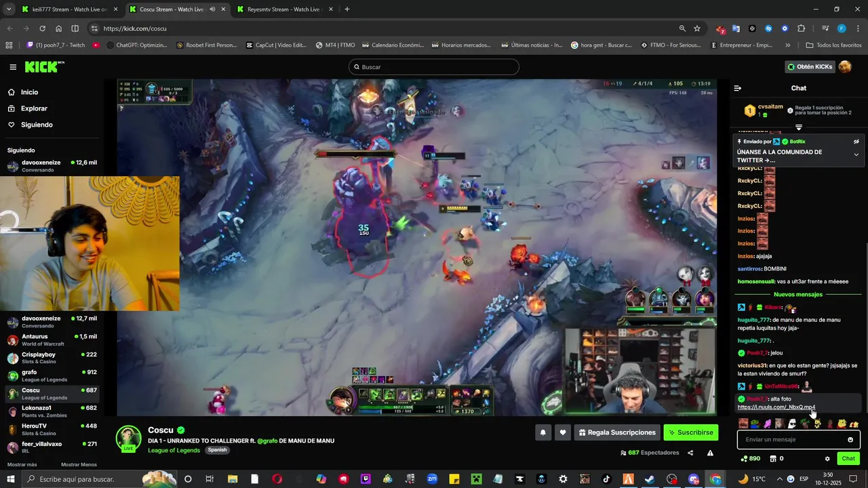Click the Obtén KICKs button
The height and width of the screenshot is (488, 868).
pos(810,67)
